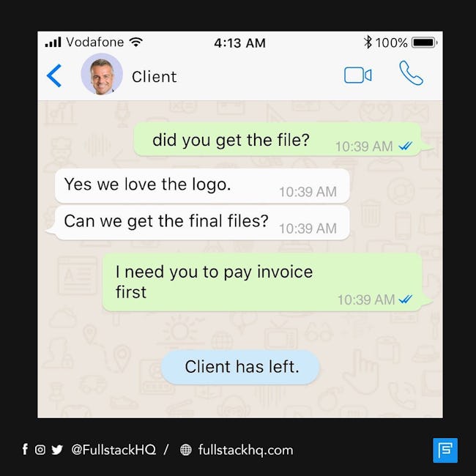The image size is (476, 476).
Task: Open the Client contact name header
Action: point(155,76)
